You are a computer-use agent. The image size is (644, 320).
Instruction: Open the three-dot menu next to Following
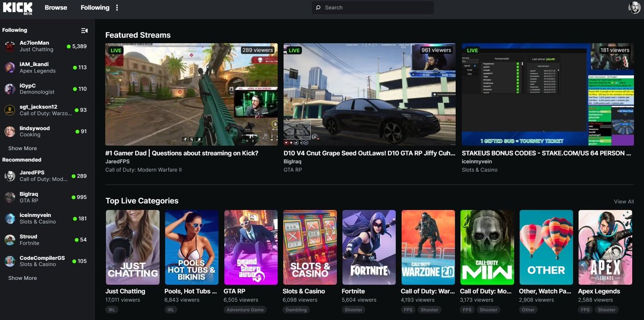(x=117, y=8)
